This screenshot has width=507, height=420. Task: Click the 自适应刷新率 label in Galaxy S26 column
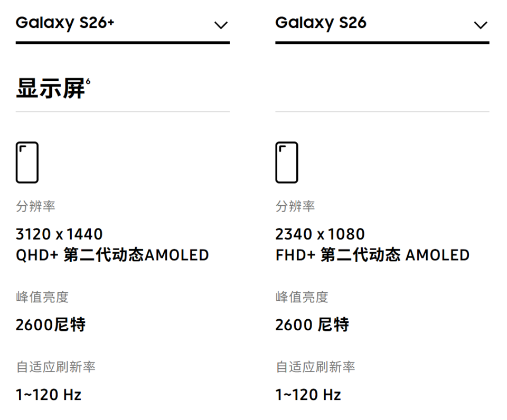[x=316, y=367]
